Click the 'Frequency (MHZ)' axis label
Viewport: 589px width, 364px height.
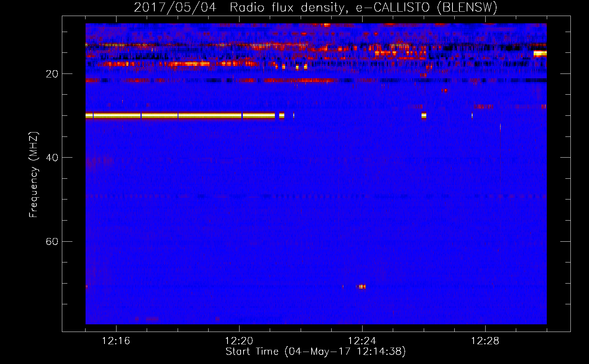[x=33, y=175]
